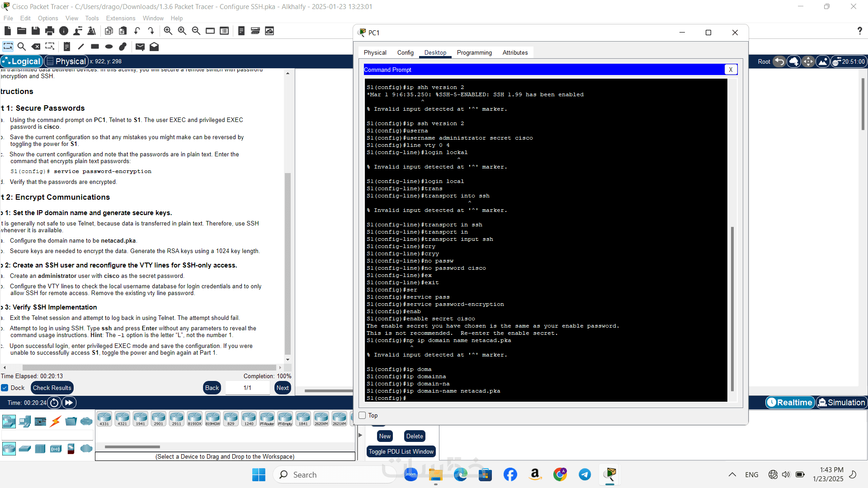Show hidden system tray icons chevron
868x488 pixels.
[x=732, y=474]
